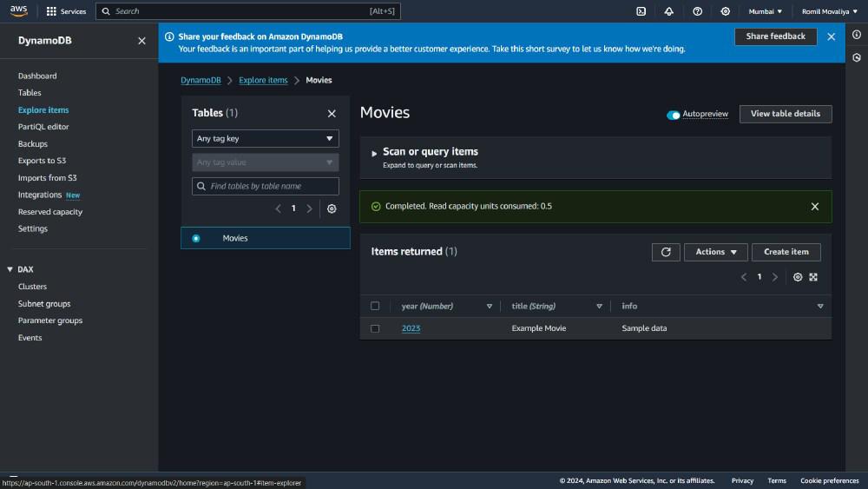Go to previous page of items
The image size is (868, 489).
[x=744, y=277]
